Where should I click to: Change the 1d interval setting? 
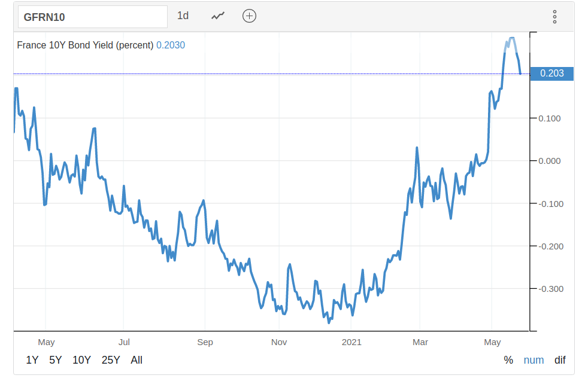pyautogui.click(x=183, y=16)
